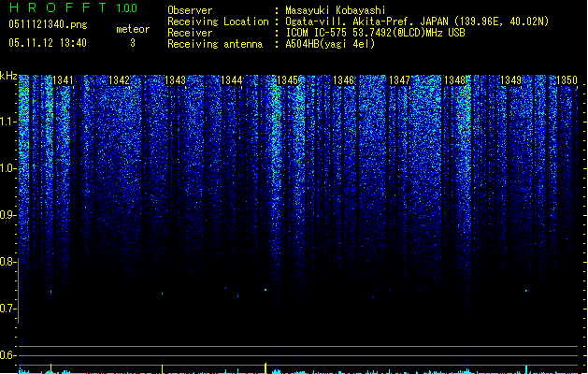Click the date stamp 05.11.12 13:40
The image size is (588, 374).
pos(48,43)
